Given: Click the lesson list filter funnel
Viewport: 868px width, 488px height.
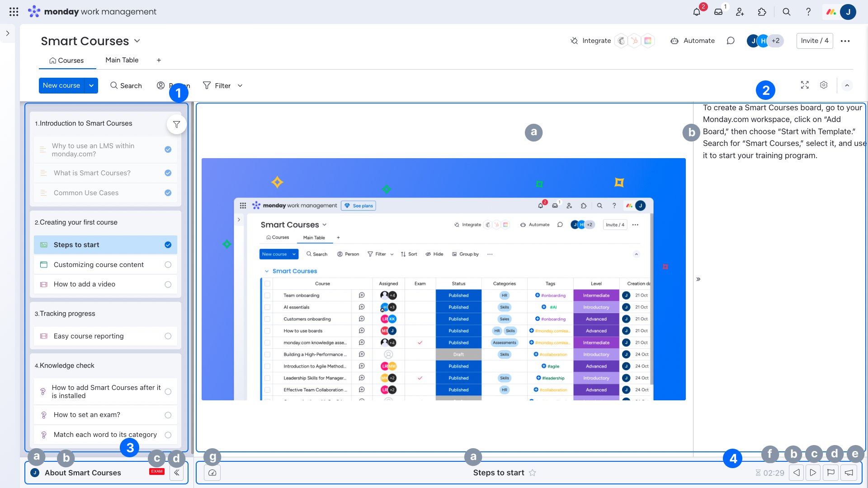Looking at the screenshot, I should tap(177, 124).
